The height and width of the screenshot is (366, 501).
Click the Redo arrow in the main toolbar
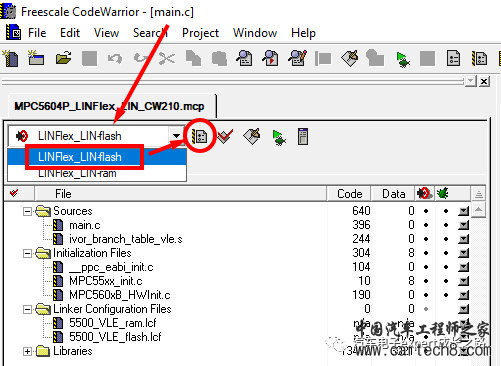pyautogui.click(x=141, y=59)
